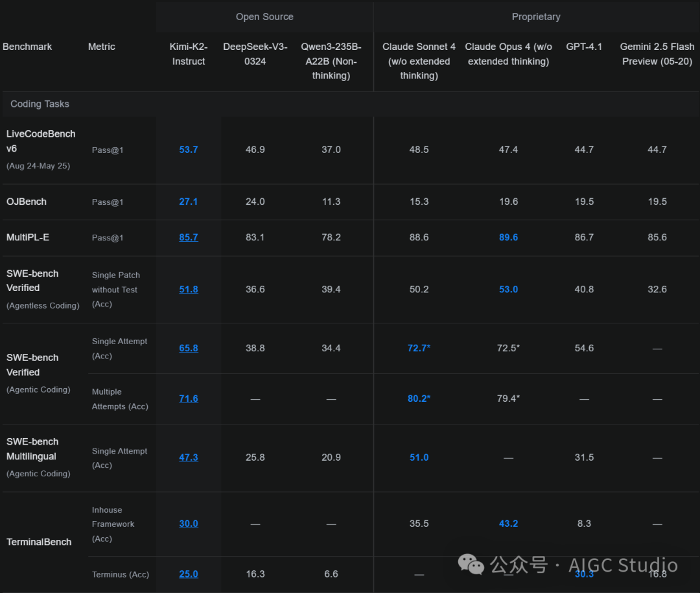Viewport: 700px width, 593px height.
Task: Click the 11.3 OJBench Qwen3 score
Action: [331, 202]
